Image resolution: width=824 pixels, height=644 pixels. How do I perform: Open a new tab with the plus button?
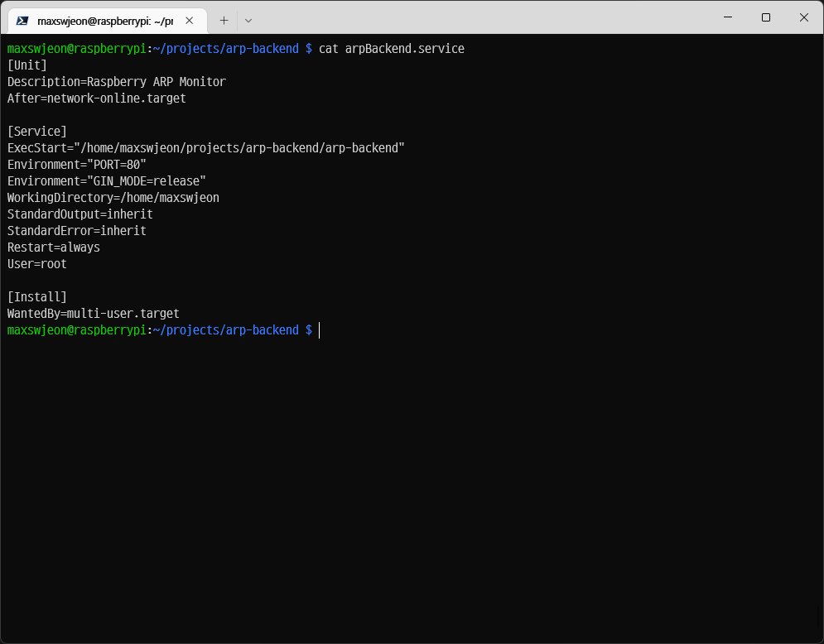click(x=224, y=21)
